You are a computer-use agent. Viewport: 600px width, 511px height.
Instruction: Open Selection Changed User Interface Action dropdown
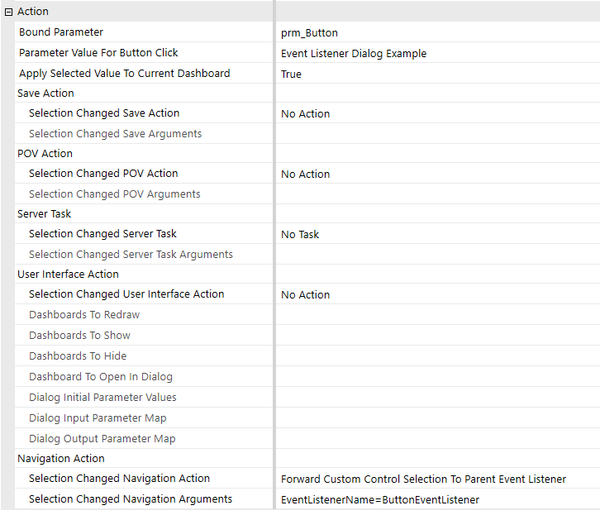coord(436,295)
